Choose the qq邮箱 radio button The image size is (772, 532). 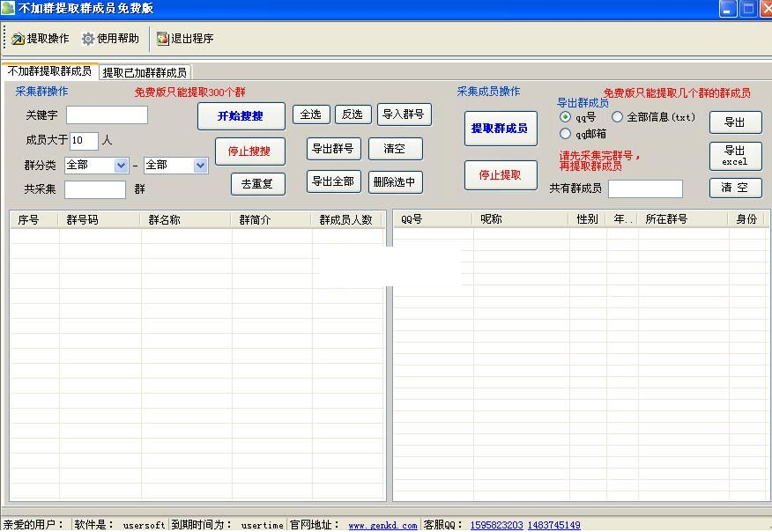point(566,134)
